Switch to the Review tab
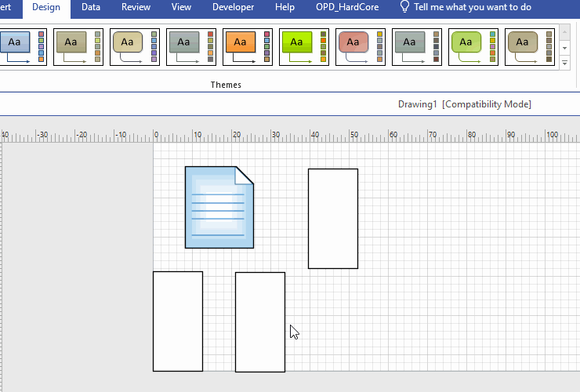This screenshot has width=580, height=392. [x=136, y=7]
